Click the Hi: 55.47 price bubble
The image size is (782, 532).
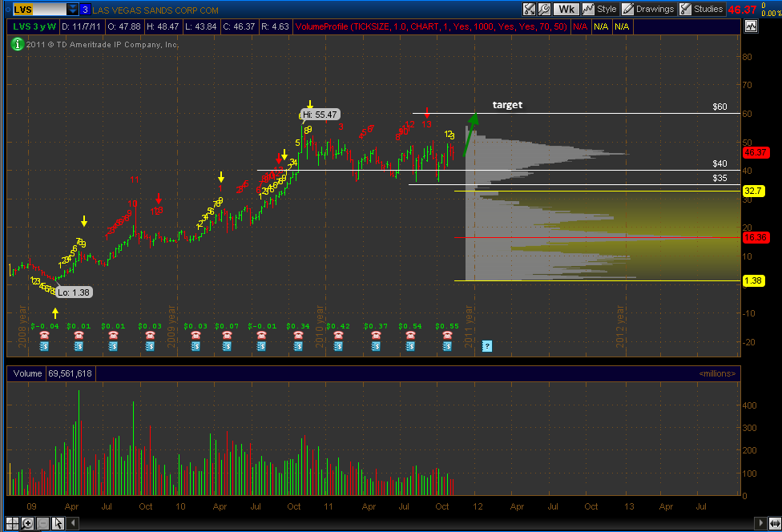click(x=320, y=115)
